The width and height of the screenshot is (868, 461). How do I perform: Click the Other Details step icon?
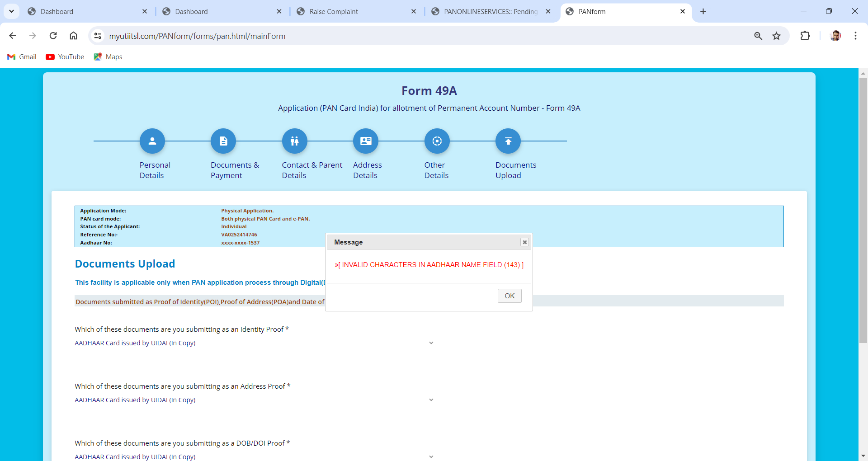[437, 141]
